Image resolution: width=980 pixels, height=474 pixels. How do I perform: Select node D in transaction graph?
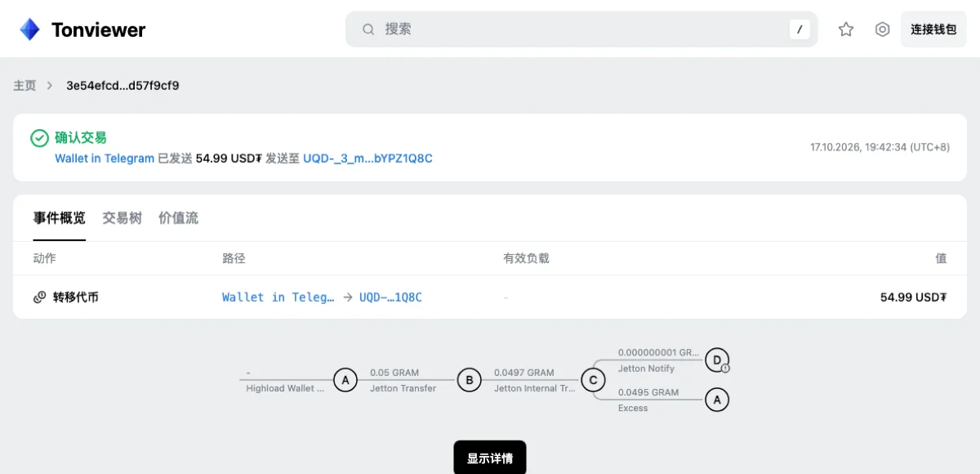pos(716,359)
